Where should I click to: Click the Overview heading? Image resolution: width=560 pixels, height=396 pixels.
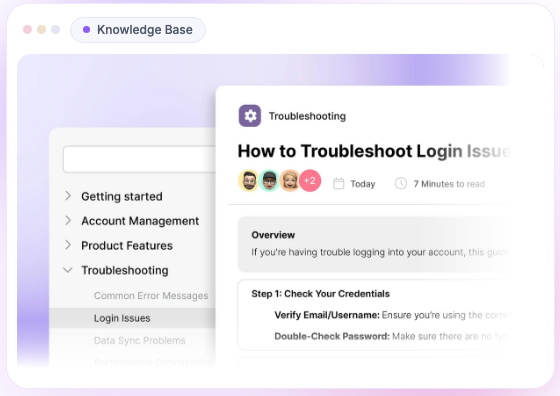pos(273,235)
